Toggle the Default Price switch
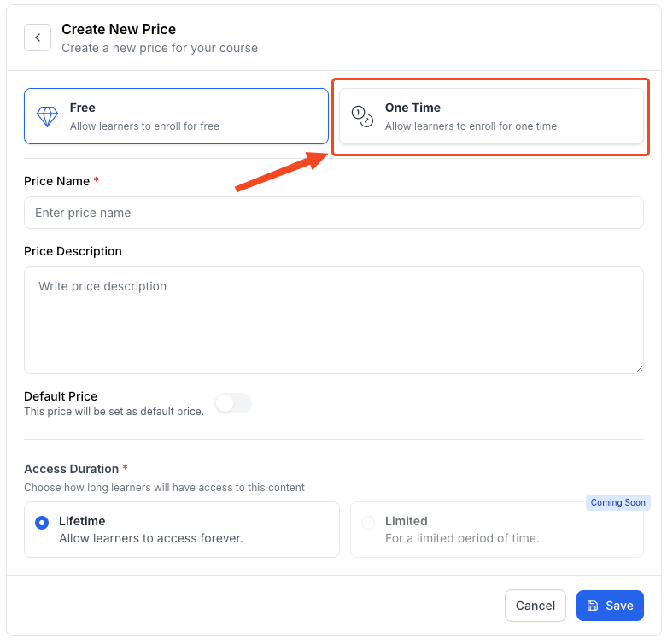667x644 pixels. pos(233,403)
